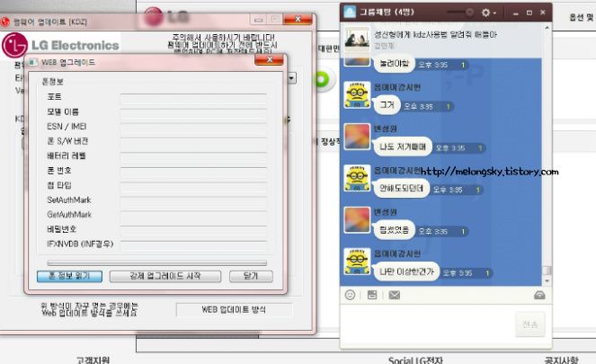
Task: Click the IFXNVDB (INF경우) field
Action: click(x=193, y=244)
